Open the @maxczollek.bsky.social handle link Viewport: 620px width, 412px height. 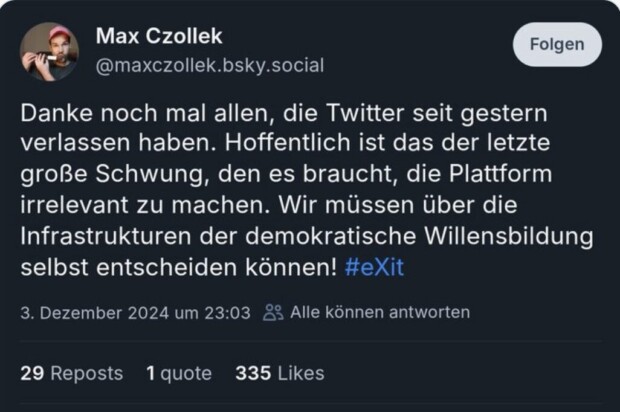(209, 66)
